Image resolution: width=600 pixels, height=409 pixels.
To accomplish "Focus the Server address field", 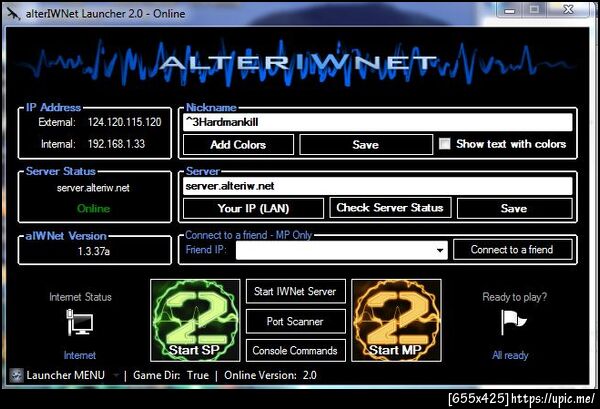I will 378,186.
